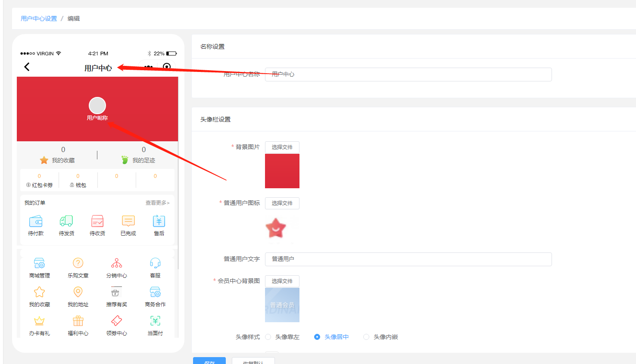The image size is (636, 364).
Task: Open the 待付款 wallet icon
Action: (x=36, y=221)
